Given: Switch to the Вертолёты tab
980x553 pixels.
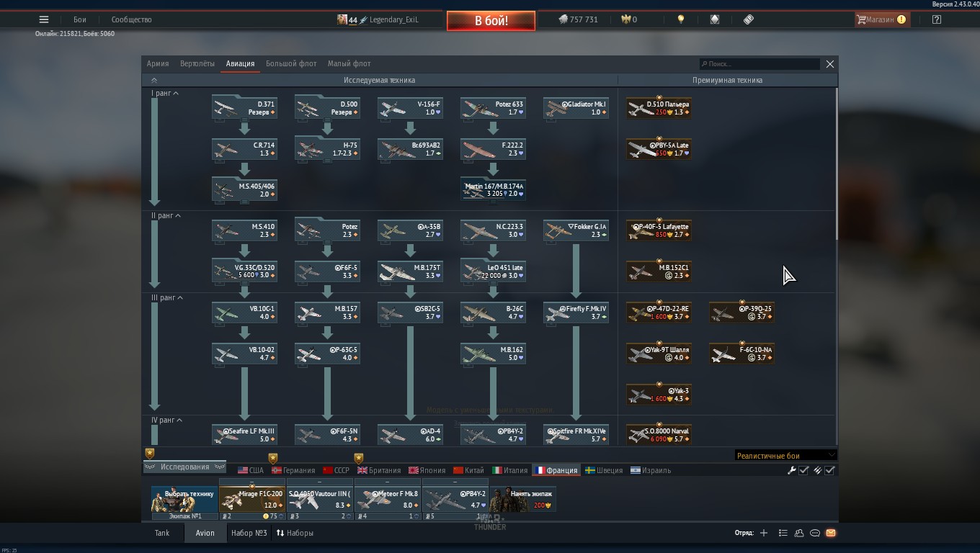Looking at the screenshot, I should click(197, 63).
